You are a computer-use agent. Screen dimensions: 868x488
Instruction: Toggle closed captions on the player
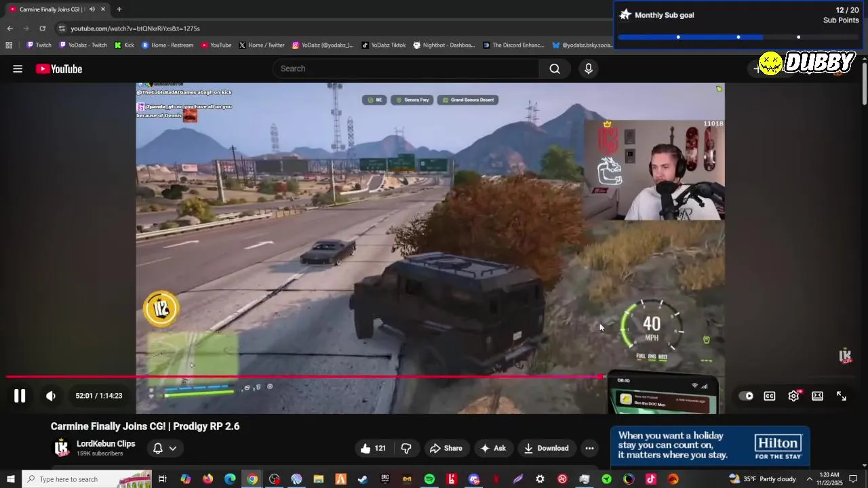770,396
